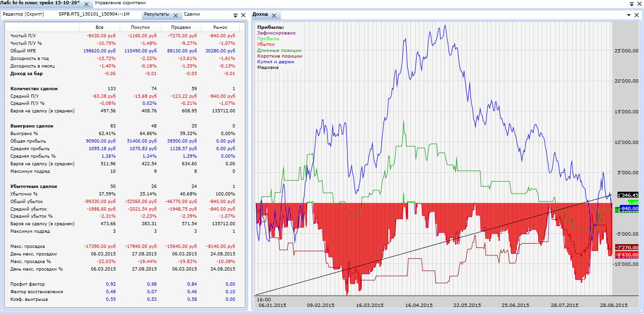Close the Результаты tab
644x314 pixels.
[176, 15]
